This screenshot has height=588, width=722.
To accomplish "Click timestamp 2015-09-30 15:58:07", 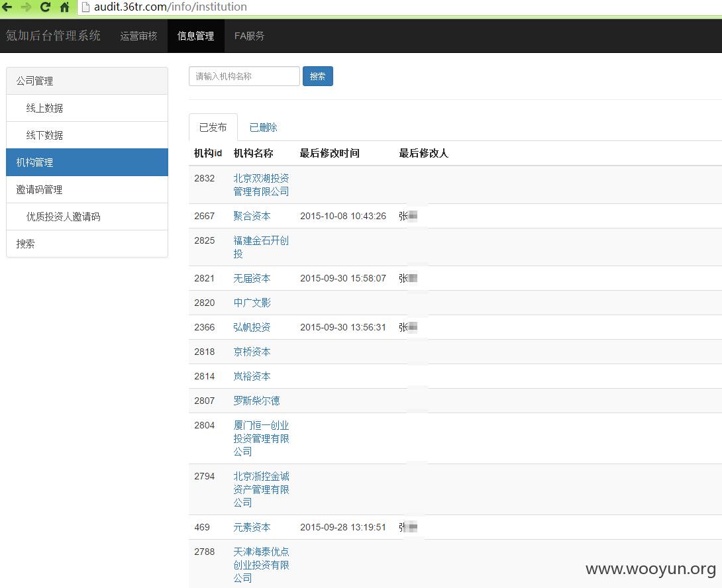I will (343, 278).
